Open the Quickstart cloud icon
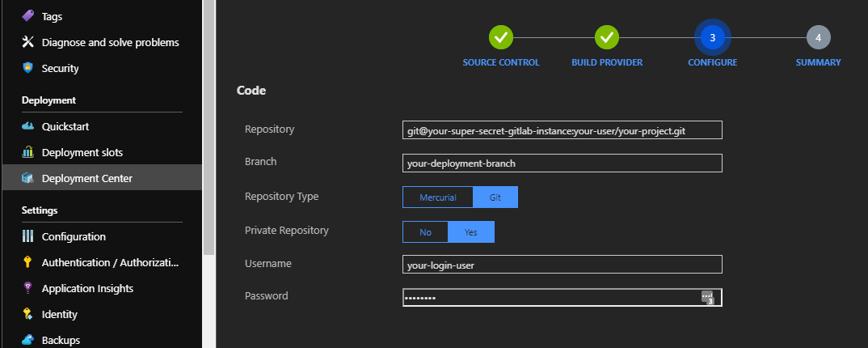 [x=27, y=126]
